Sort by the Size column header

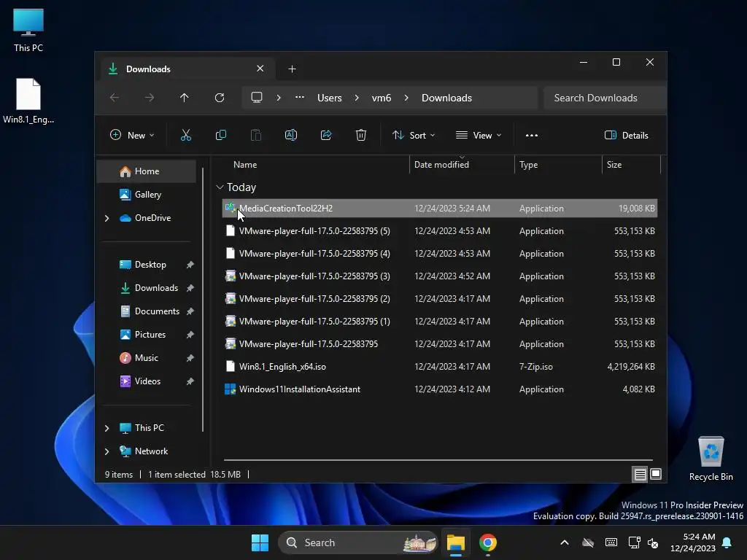631,165
